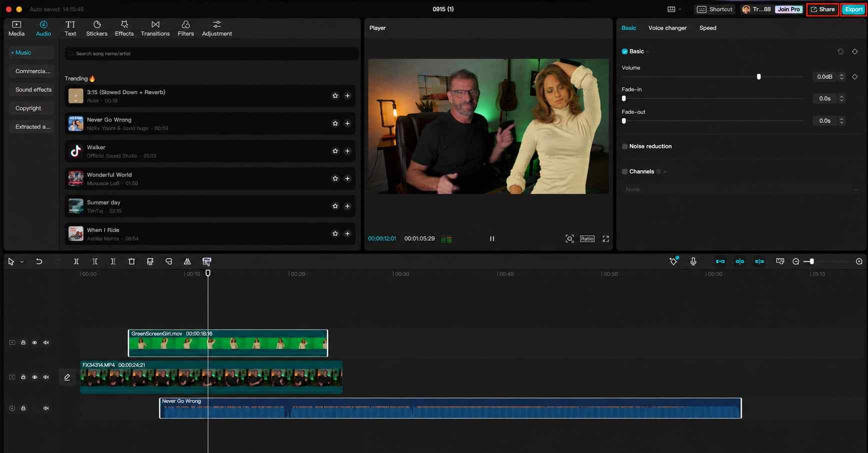Click the Fade-in value stepper arrows
868x453 pixels.
(x=841, y=98)
